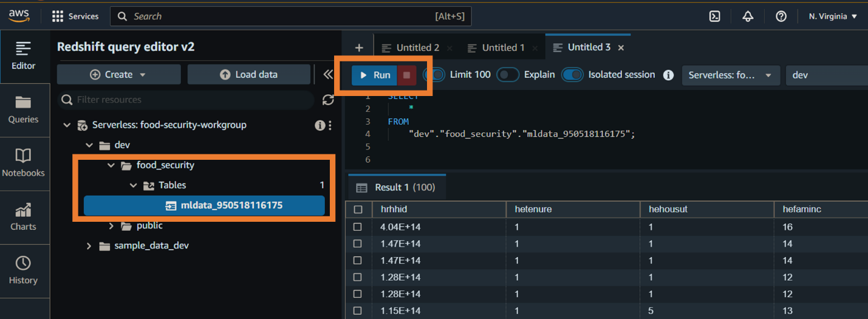Open History in the sidebar
868x319 pixels.
[24, 270]
